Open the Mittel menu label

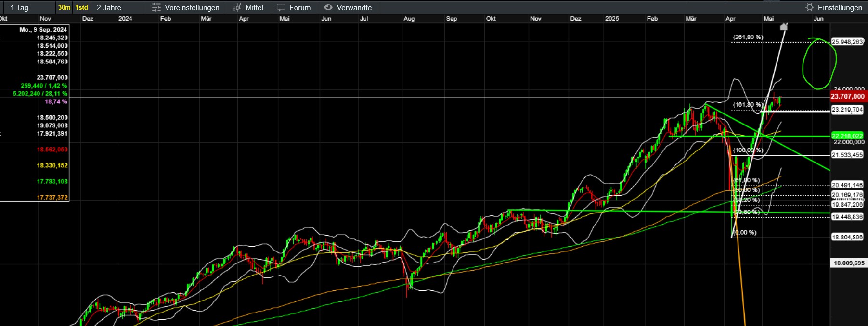tap(254, 8)
